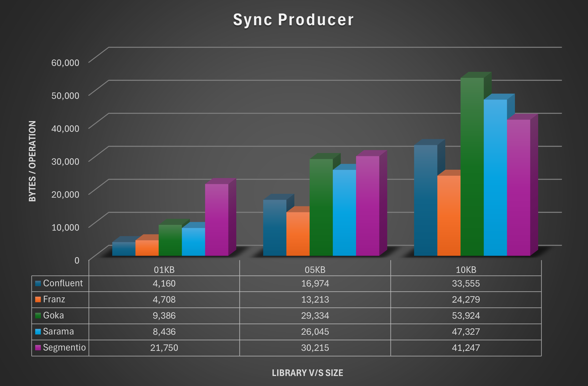
Task: Click the table cell '4,160'
Action: pos(164,283)
